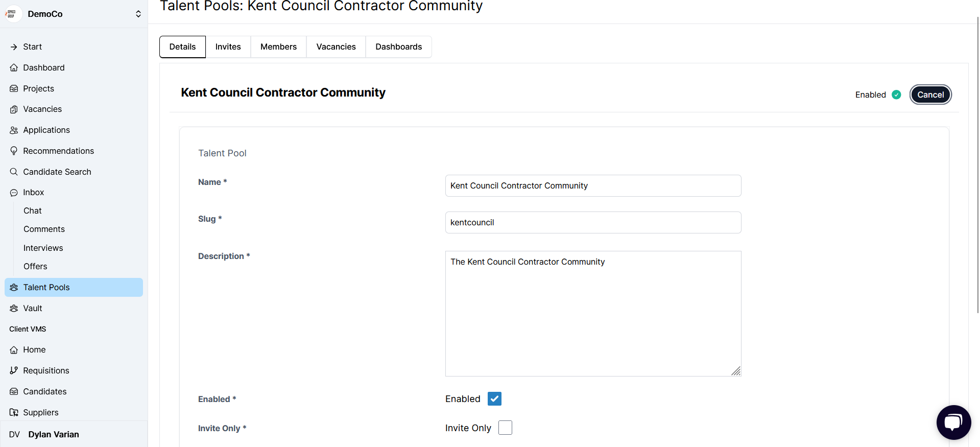Open Comments under Inbox
This screenshot has height=447, width=980.
point(44,229)
